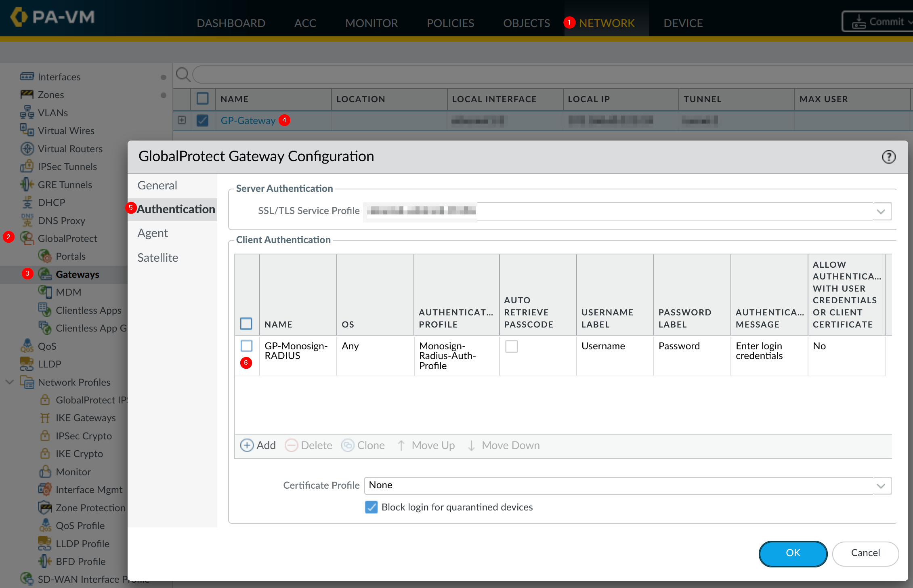
Task: Click the QoS sidebar icon
Action: 27,346
